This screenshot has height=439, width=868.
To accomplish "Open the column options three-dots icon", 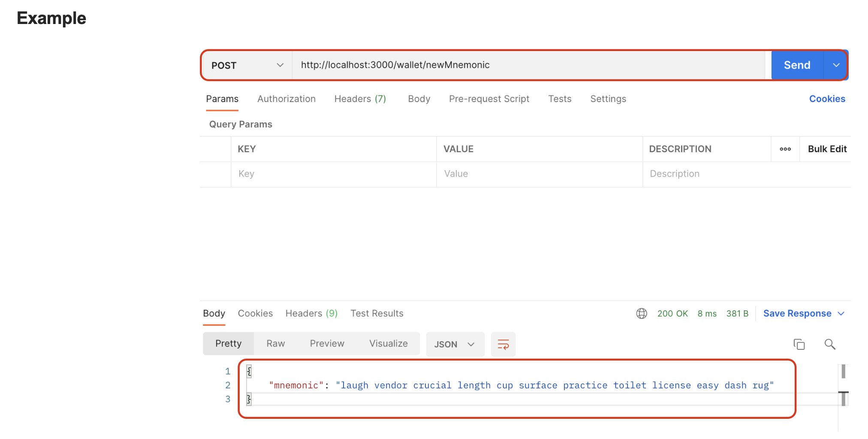I will (785, 149).
